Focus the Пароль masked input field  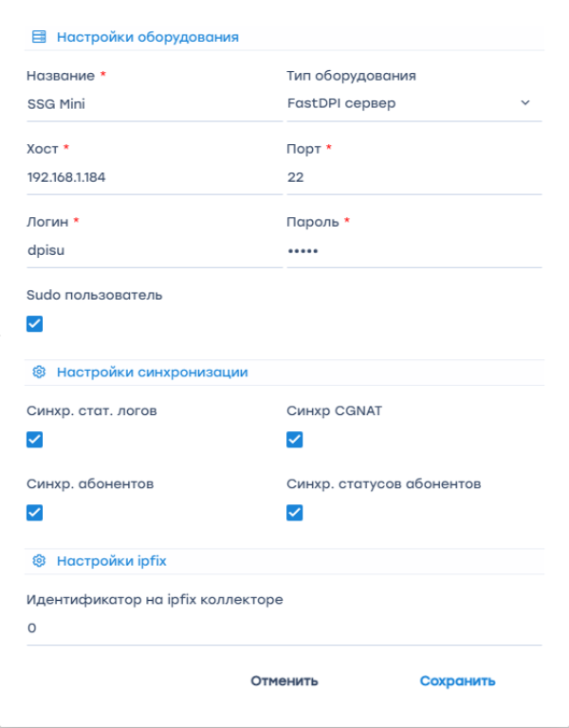[414, 250]
